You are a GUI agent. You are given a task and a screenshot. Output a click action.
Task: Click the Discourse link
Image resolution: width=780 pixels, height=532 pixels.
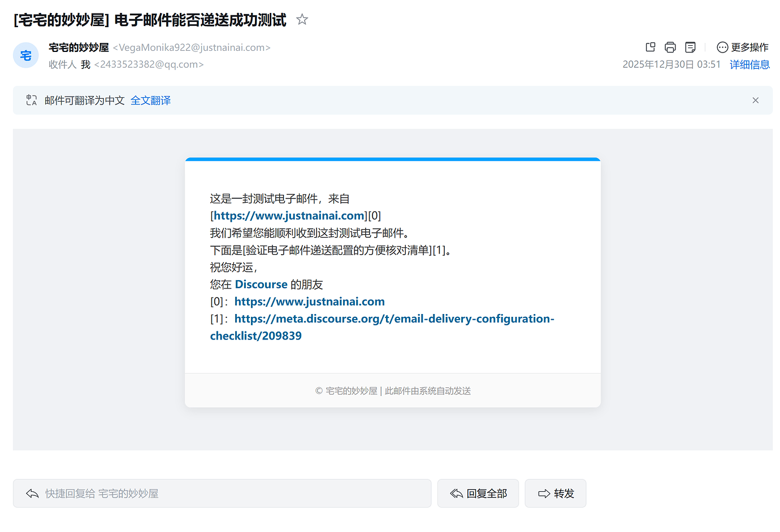[261, 285]
